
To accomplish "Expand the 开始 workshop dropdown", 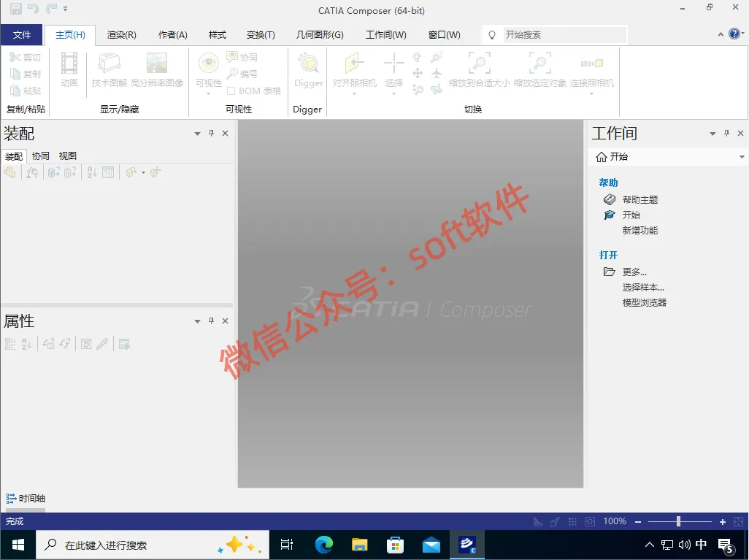I will pos(742,157).
